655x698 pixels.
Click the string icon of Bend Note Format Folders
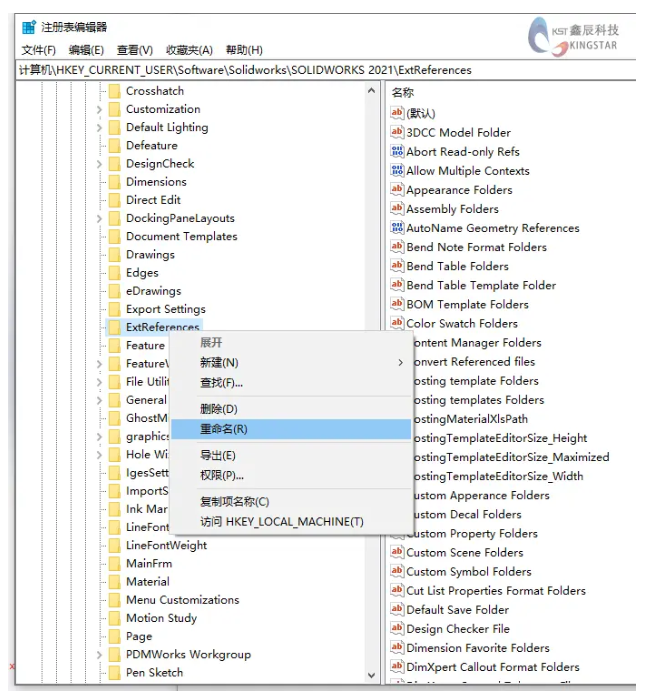[397, 247]
